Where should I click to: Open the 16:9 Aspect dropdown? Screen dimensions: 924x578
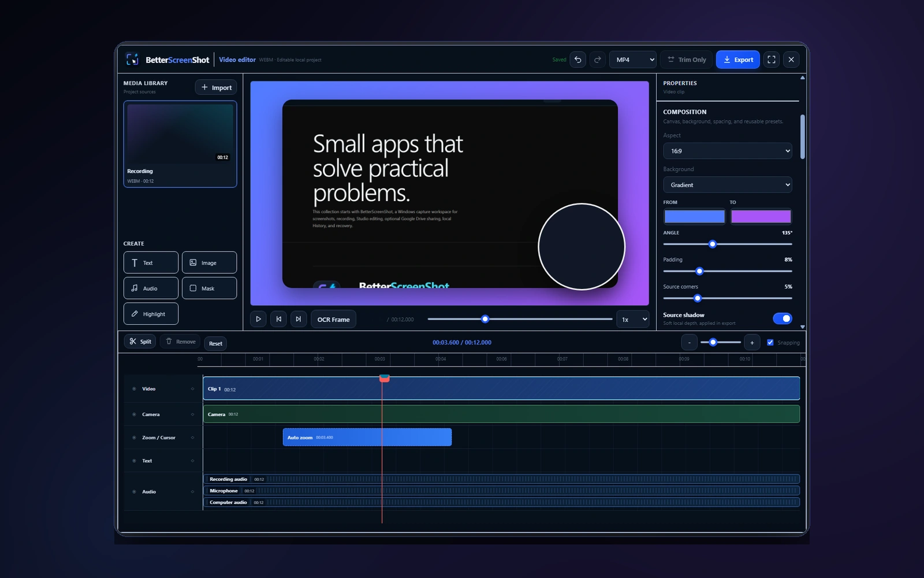(x=728, y=151)
